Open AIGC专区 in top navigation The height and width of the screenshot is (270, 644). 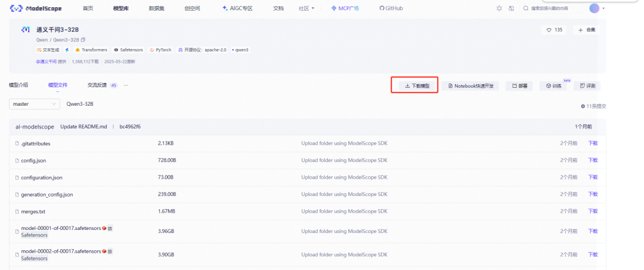(237, 8)
